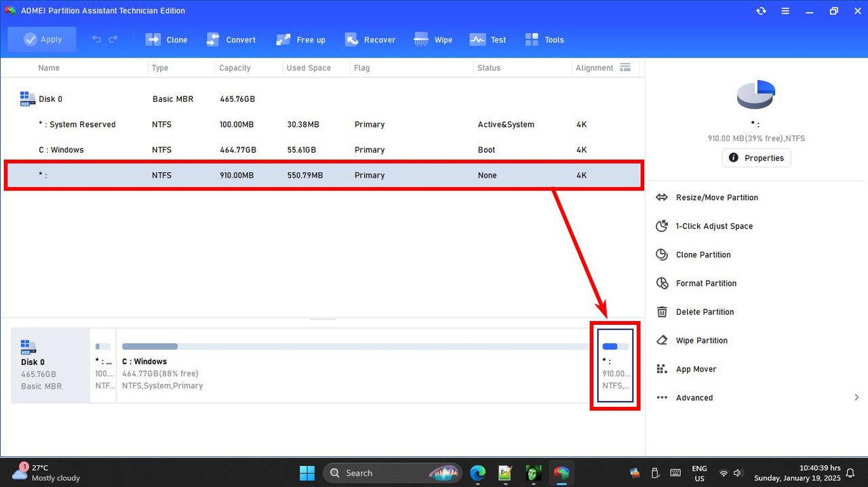The image size is (868, 487).
Task: Select Format Partition in the sidebar
Action: tap(707, 283)
